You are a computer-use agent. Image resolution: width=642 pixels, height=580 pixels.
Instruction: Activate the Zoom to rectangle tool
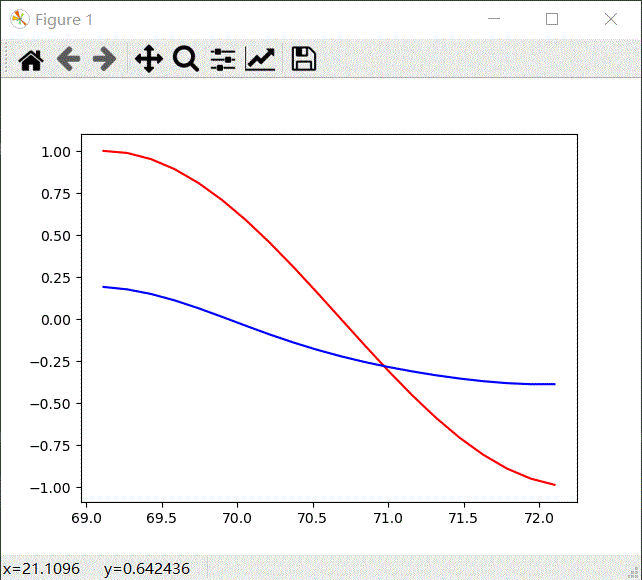coord(186,59)
